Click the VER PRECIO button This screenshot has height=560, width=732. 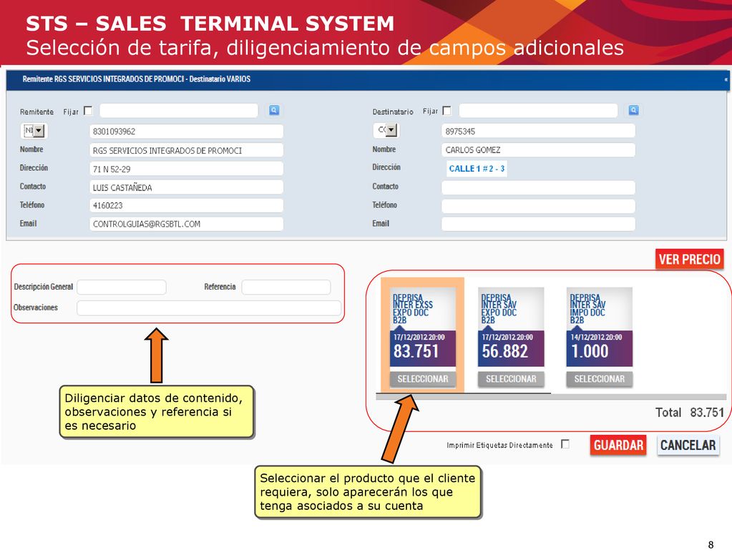pos(690,259)
